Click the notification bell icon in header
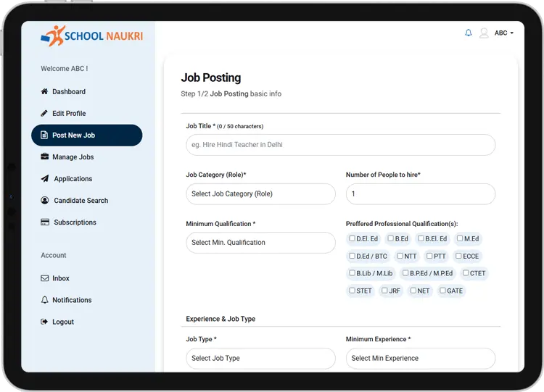 468,33
